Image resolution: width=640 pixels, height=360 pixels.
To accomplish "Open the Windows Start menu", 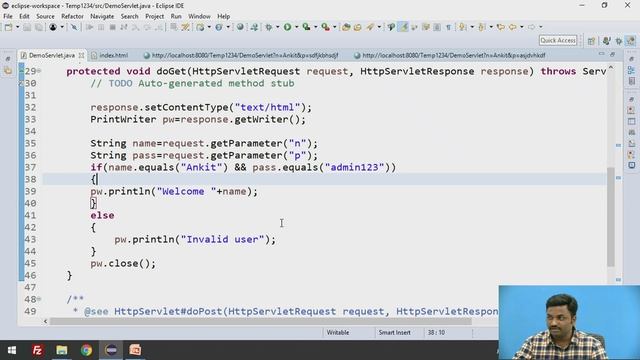I will tap(12, 350).
